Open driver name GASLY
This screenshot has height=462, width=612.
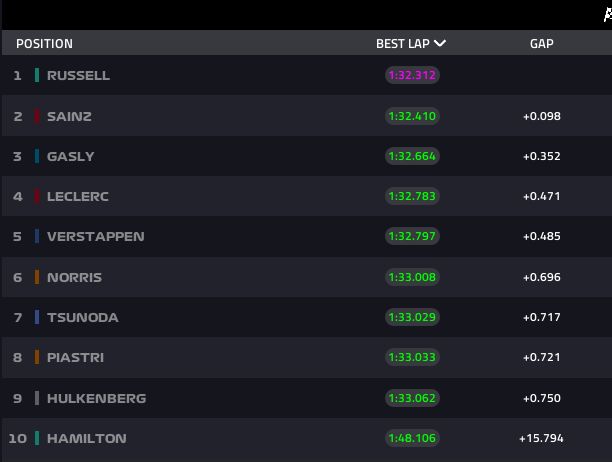click(71, 156)
